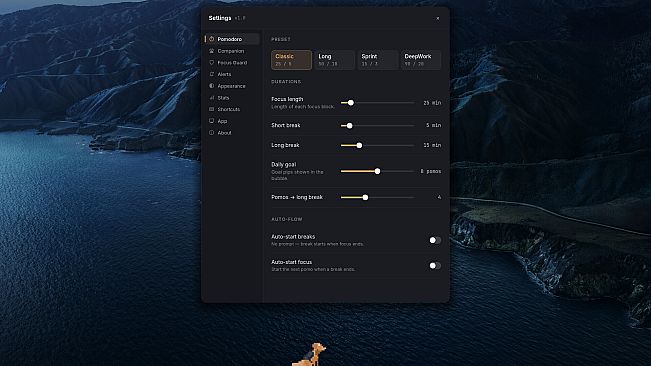
Task: Choose the Sprint preset
Action: coord(377,60)
